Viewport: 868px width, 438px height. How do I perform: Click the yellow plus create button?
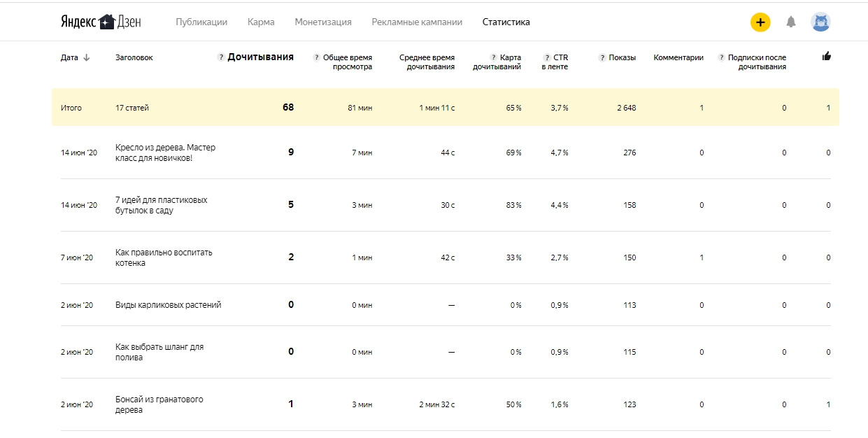[760, 22]
